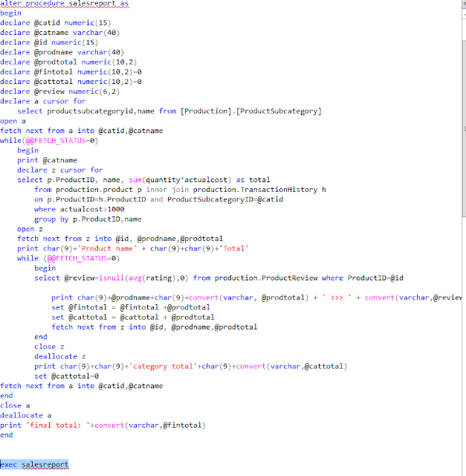466x476 pixels.
Task: Click the highlighted 'exec salesreport' statement
Action: point(34,464)
